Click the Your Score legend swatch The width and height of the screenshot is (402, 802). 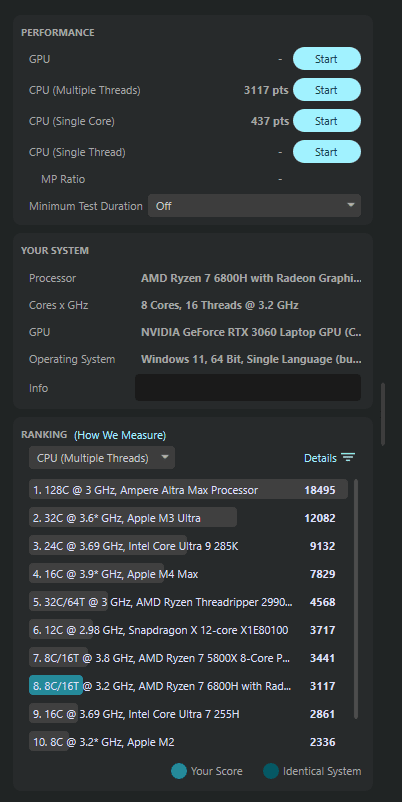pyautogui.click(x=178, y=771)
